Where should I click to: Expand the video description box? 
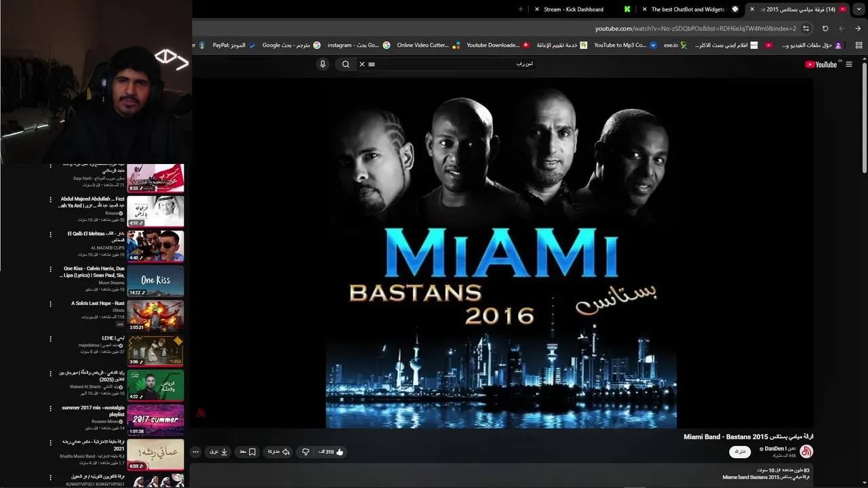pos(501,474)
